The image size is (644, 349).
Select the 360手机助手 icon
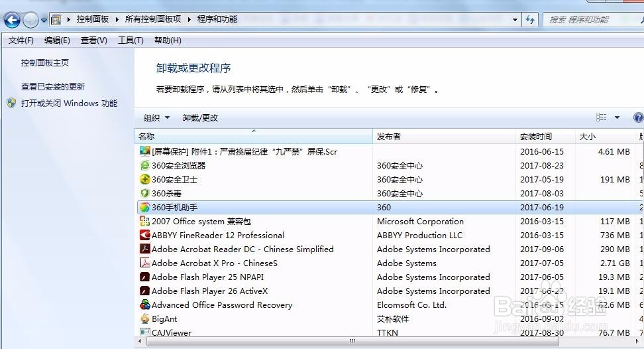pos(144,207)
